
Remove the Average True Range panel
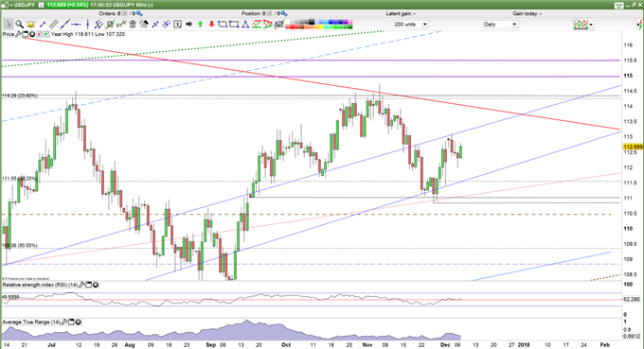[78, 322]
